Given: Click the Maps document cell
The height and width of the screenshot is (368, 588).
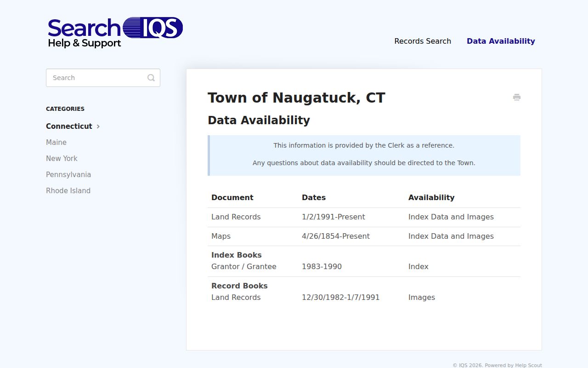Looking at the screenshot, I should coord(221,236).
